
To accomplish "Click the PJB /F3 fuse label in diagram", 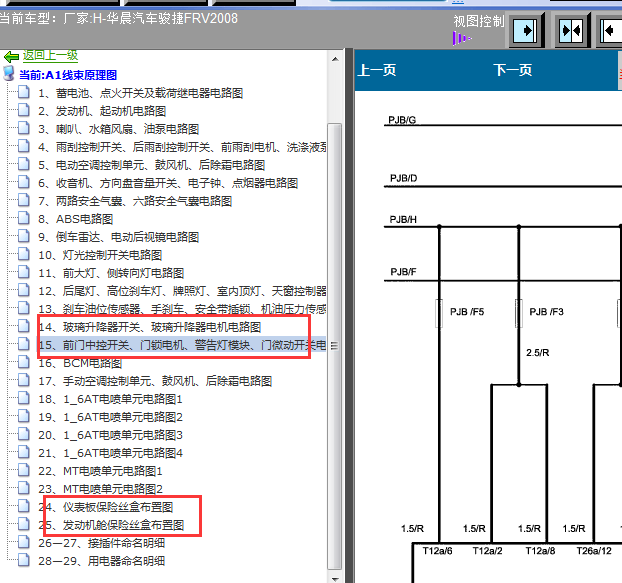I will coord(546,312).
